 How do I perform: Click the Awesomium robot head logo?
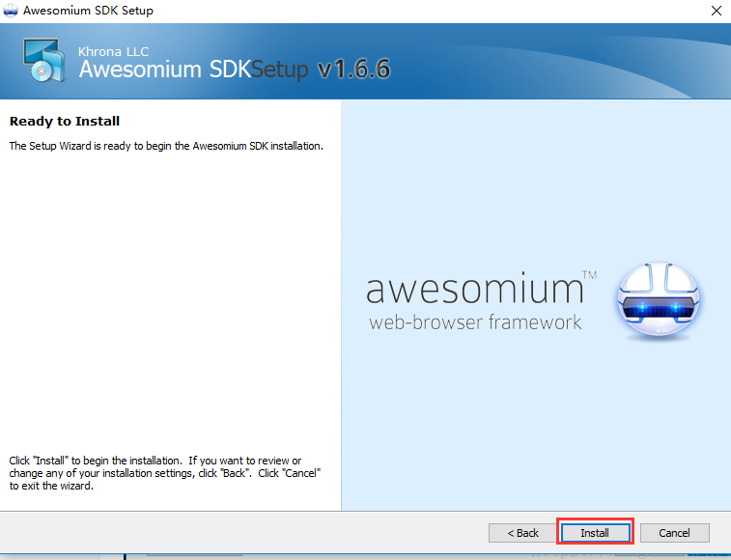coord(659,299)
